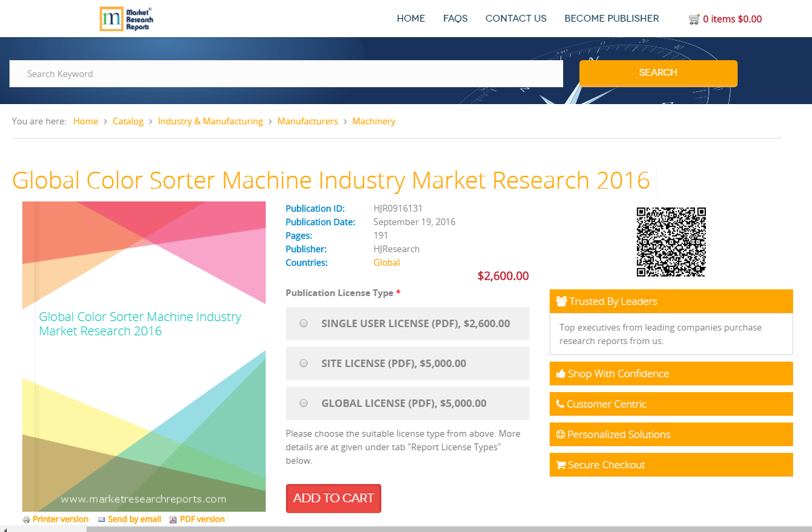
Task: Click the email icon beside Send by email
Action: pos(101,520)
